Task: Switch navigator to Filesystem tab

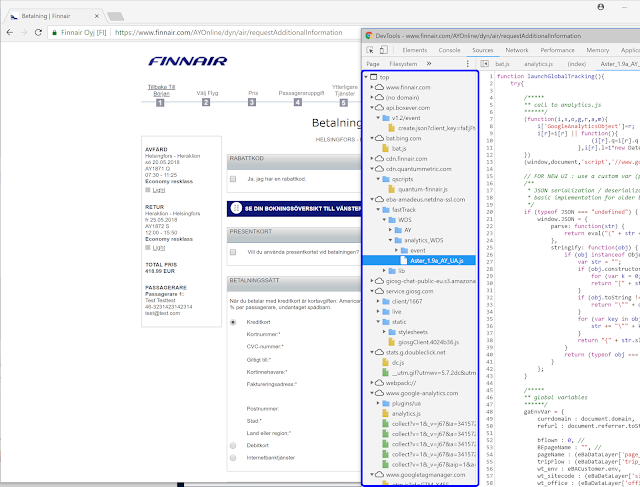Action: [403, 64]
